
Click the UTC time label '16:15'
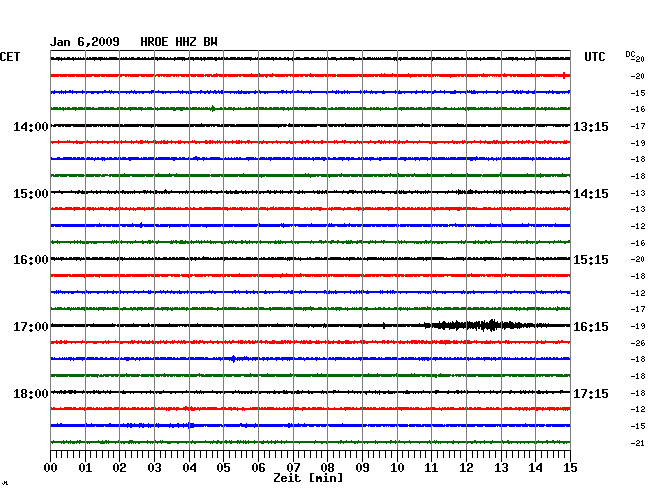point(591,327)
